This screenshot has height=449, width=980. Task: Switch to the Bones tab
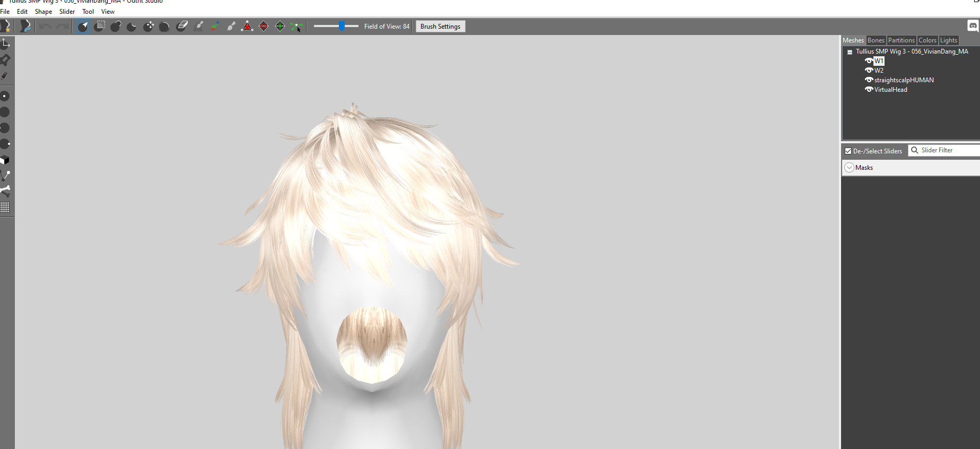pyautogui.click(x=876, y=40)
